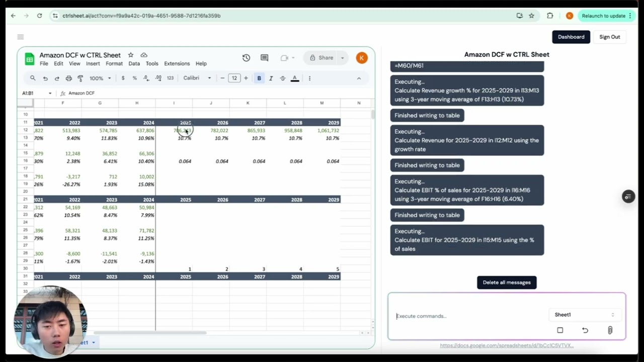The image size is (644, 362).
Task: Expand the video meeting dropdown arrow
Action: click(x=293, y=58)
